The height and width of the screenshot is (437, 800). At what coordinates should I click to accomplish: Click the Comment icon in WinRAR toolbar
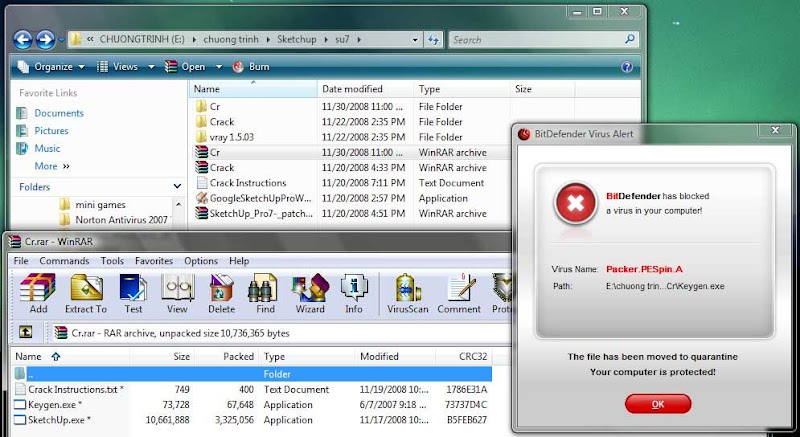tap(459, 293)
